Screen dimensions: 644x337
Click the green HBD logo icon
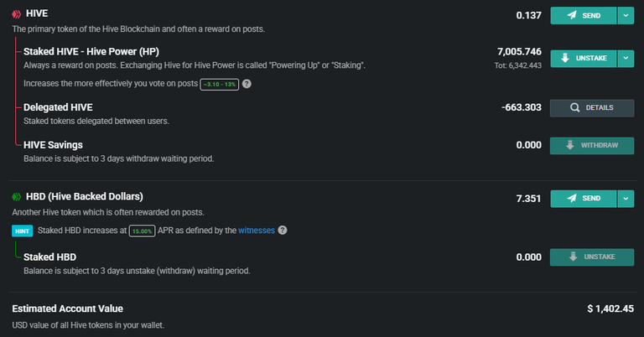[x=17, y=197]
